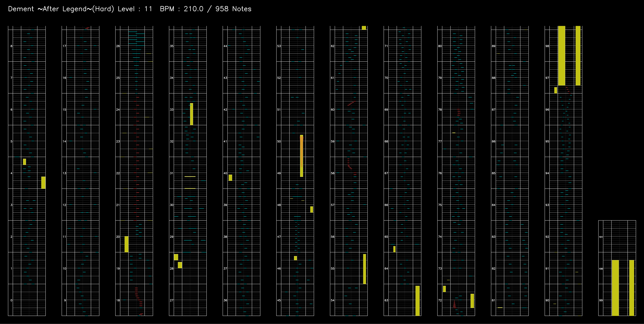Select the measure 44 label
This screenshot has width=644, height=324.
[x=225, y=46]
